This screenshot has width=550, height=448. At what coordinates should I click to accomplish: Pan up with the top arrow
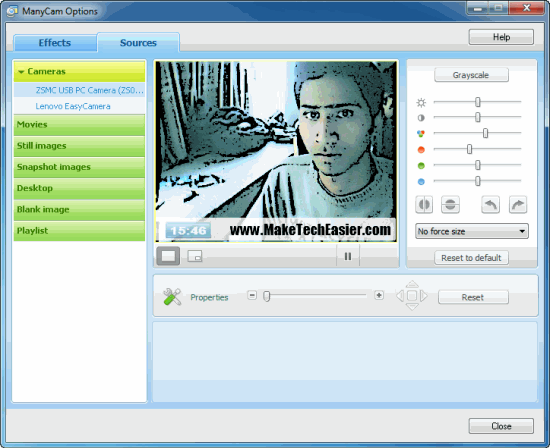click(412, 284)
